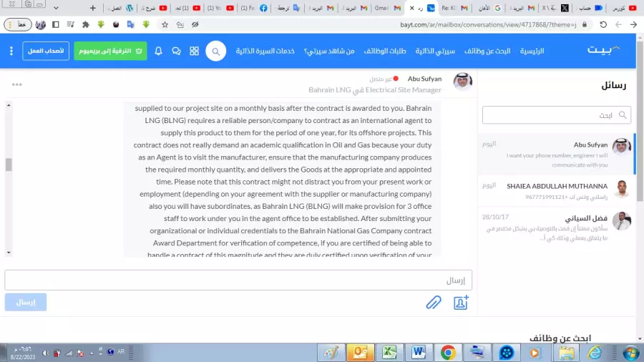Click the browser profile avatar
This screenshot has height=362, width=644.
[40, 24]
